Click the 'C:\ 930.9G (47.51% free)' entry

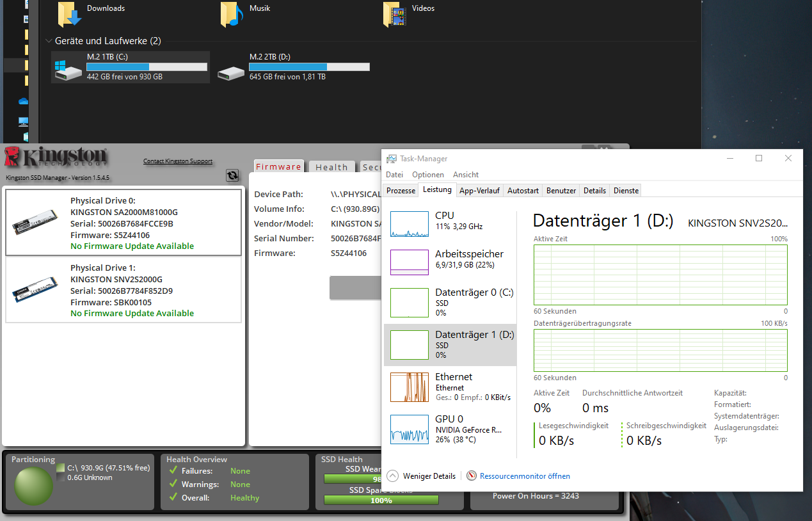click(109, 468)
